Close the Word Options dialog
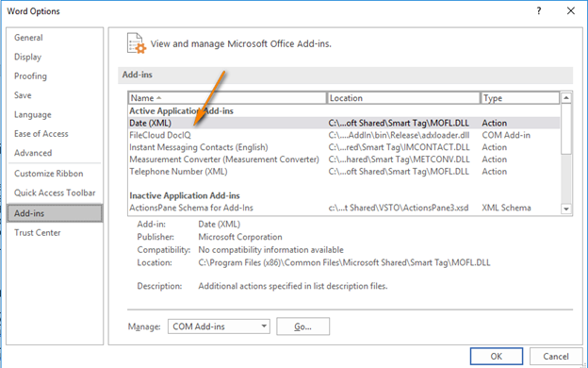588x368 pixels. click(x=571, y=11)
